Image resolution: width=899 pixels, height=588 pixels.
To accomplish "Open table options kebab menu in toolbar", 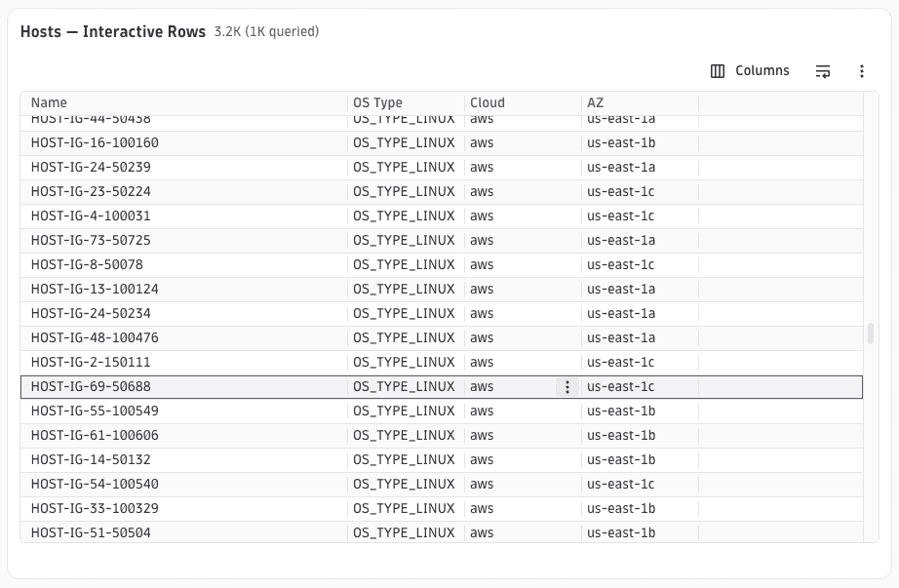I will 862,71.
